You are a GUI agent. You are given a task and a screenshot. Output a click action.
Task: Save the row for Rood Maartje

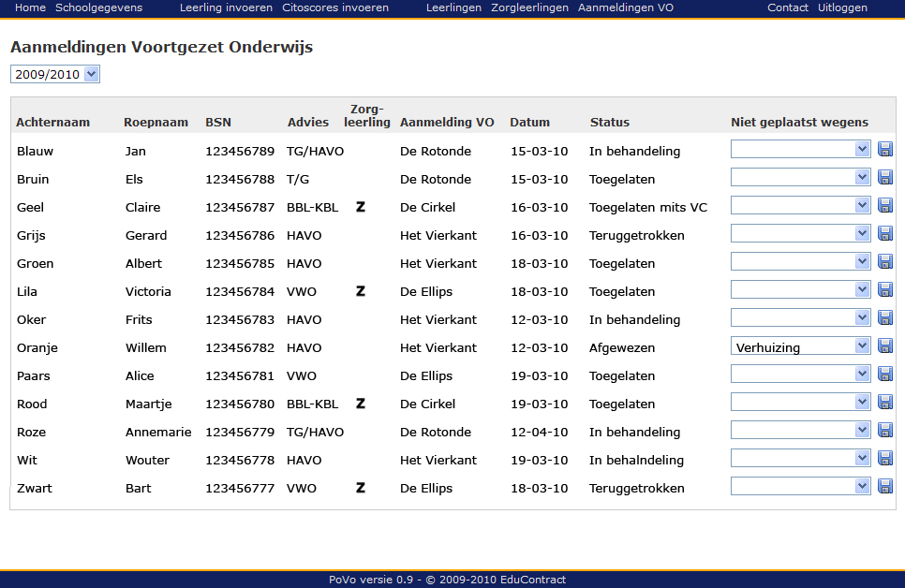point(884,403)
